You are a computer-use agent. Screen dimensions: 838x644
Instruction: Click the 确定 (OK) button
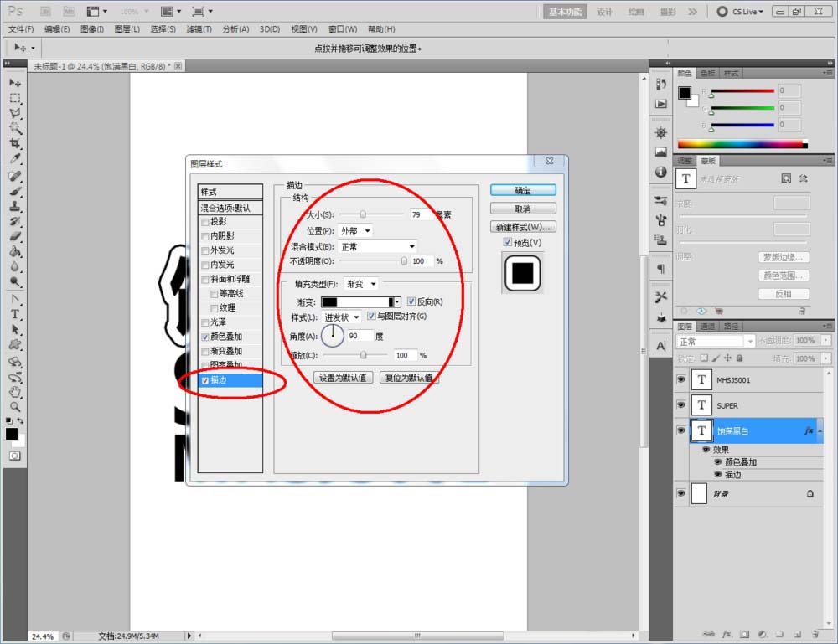523,190
